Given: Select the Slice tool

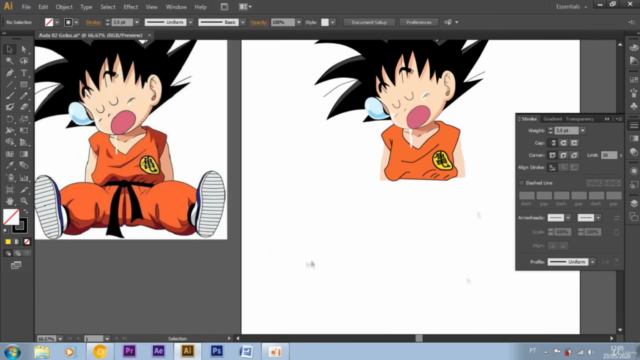Looking at the screenshot, I should tap(24, 190).
